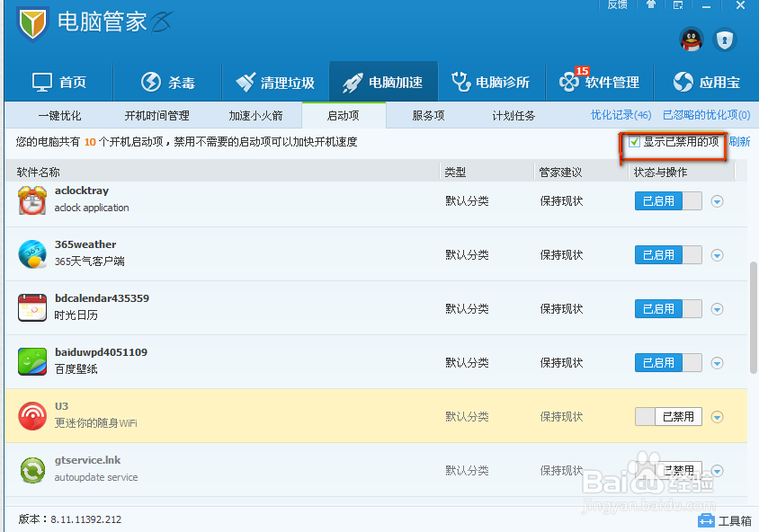Select the aclocktray name text
The height and width of the screenshot is (532, 759).
click(82, 191)
